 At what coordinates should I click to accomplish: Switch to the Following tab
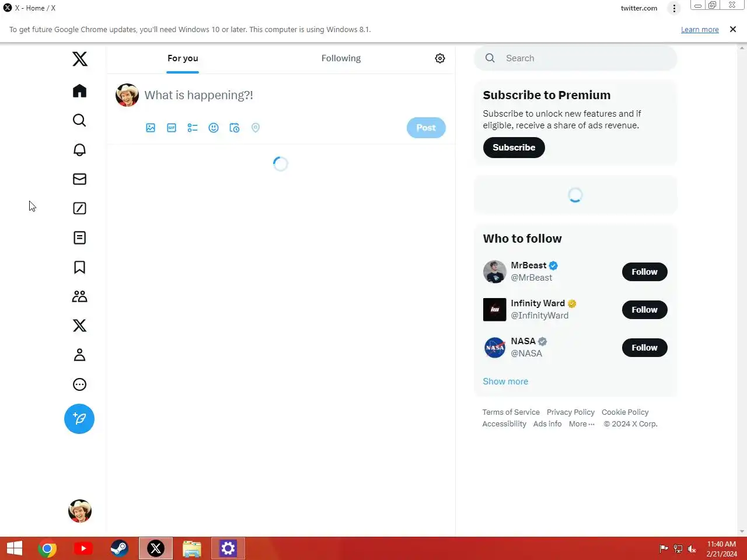tap(341, 58)
